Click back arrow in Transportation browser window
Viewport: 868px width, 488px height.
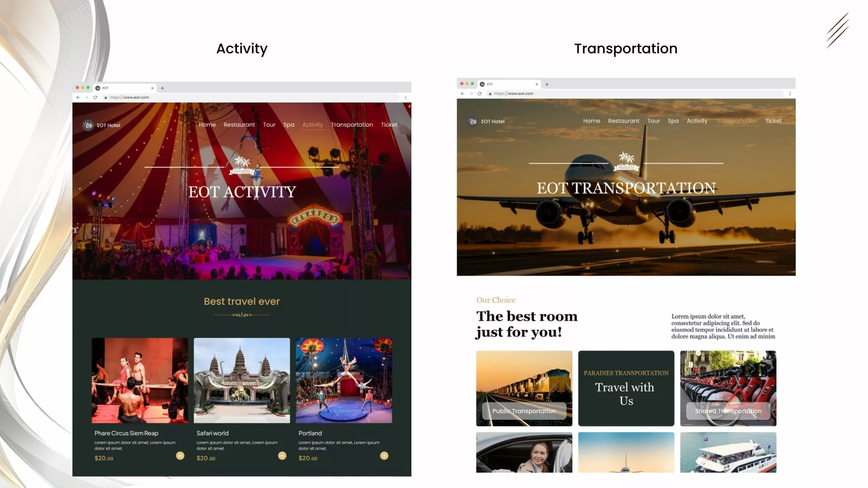[x=462, y=94]
